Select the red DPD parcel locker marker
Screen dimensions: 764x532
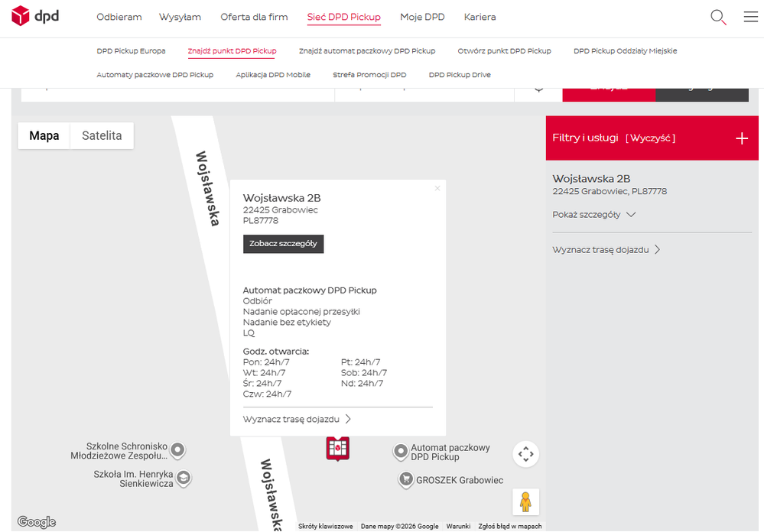338,449
